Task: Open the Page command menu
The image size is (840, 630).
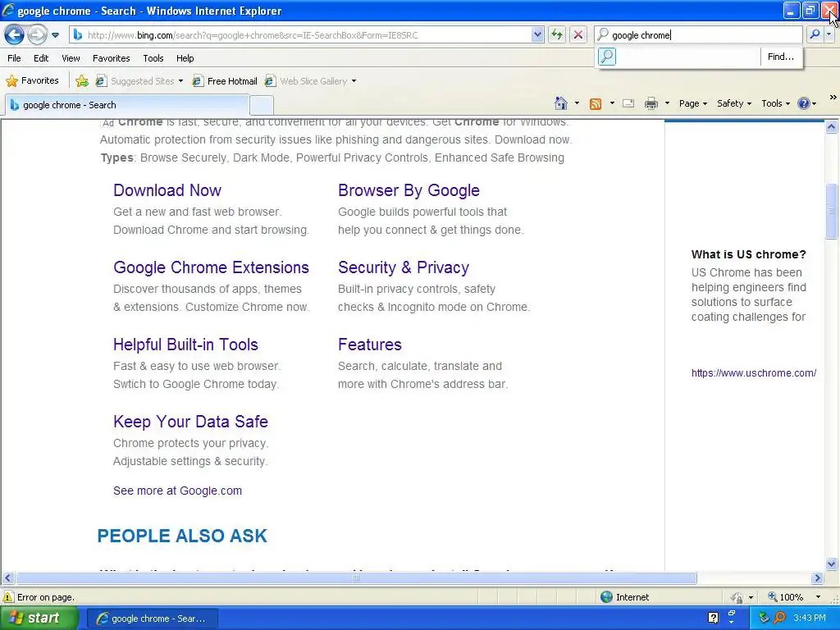Action: [x=692, y=103]
